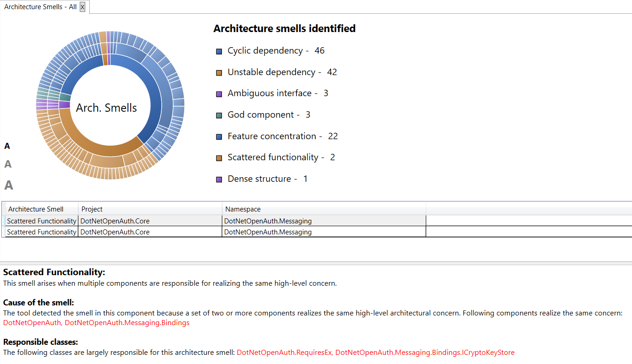Select the Feature concentration legend color marker
Screen dimensions: 632x364
tap(218, 136)
